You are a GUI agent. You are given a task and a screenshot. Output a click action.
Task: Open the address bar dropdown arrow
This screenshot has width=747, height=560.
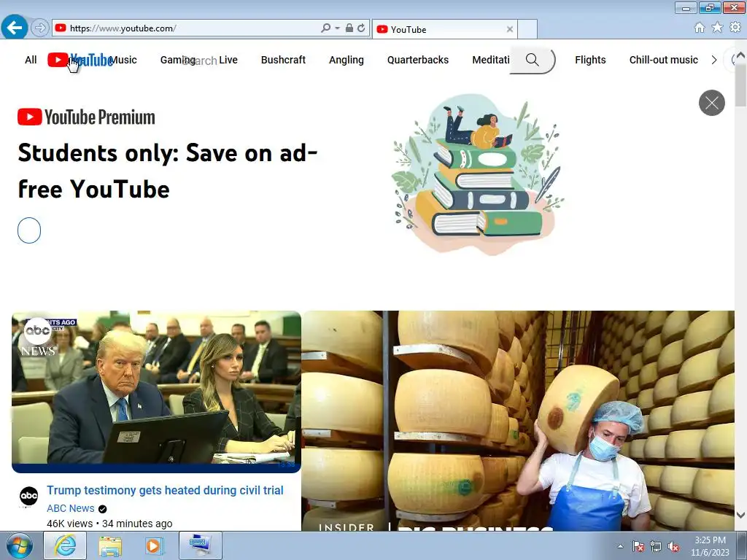coord(337,28)
